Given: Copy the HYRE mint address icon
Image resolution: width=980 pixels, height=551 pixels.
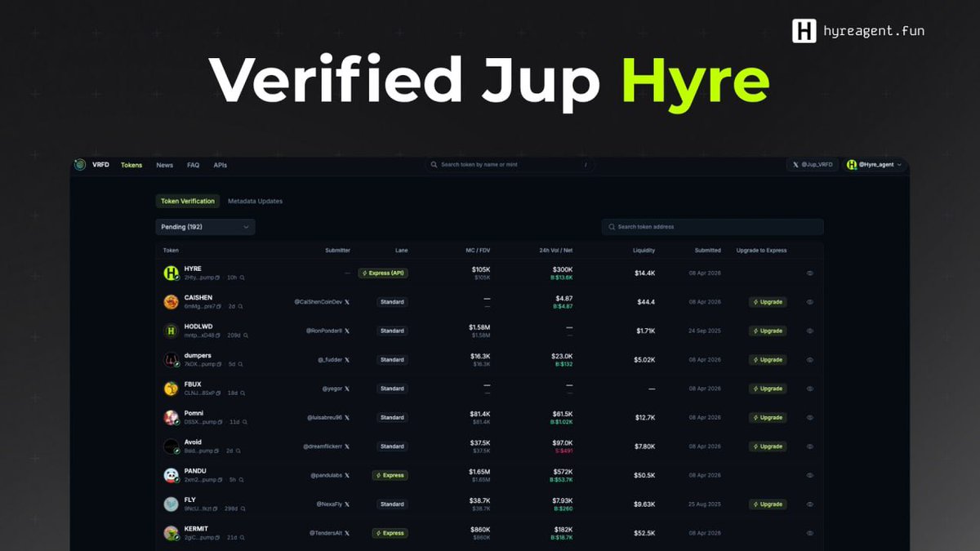Looking at the screenshot, I should point(218,278).
